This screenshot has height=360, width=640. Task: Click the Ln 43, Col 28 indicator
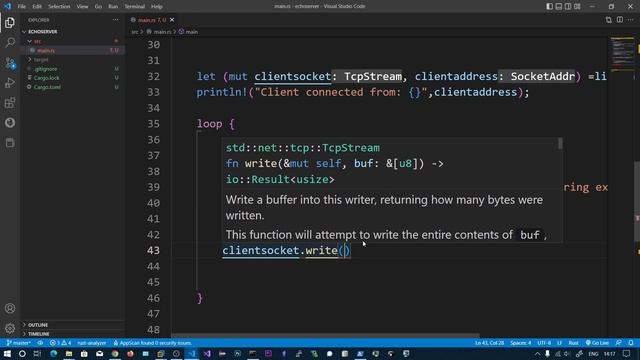[489, 343]
